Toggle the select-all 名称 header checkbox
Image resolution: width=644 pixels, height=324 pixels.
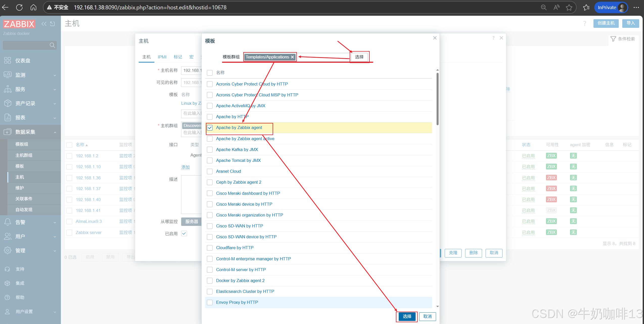210,73
